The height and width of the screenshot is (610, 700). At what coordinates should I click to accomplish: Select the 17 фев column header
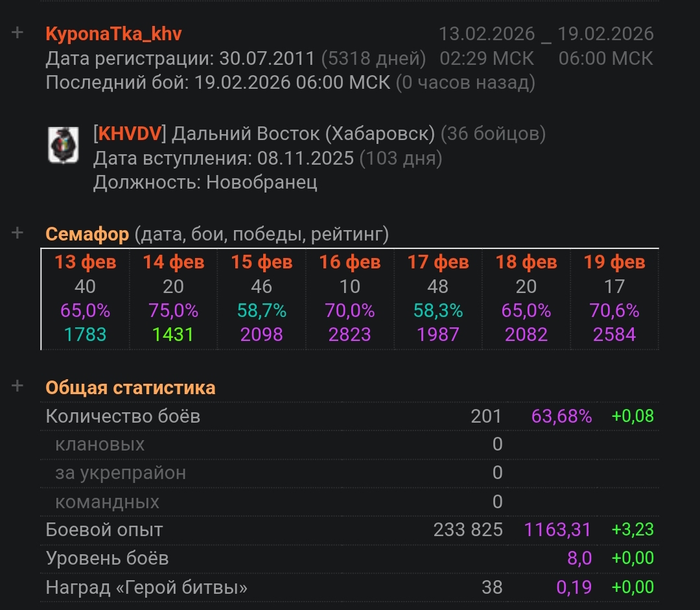[438, 262]
